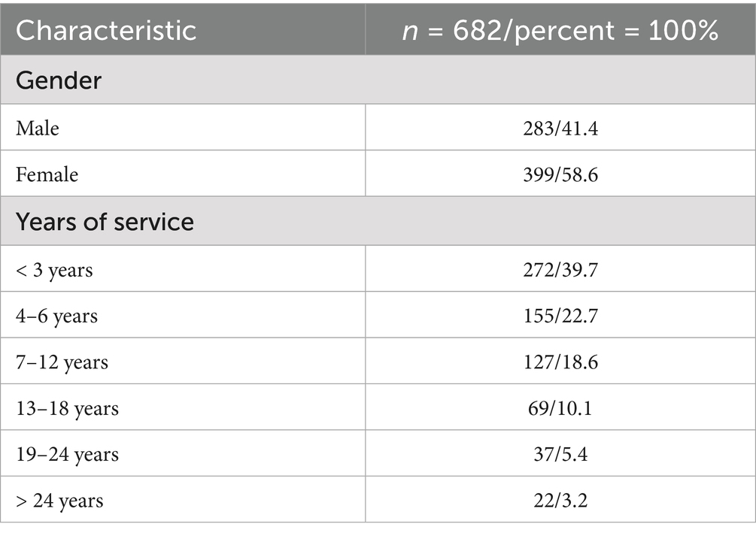Image resolution: width=756 pixels, height=536 pixels.
Task: Click the 155/22.7 value cell
Action: pos(560,316)
